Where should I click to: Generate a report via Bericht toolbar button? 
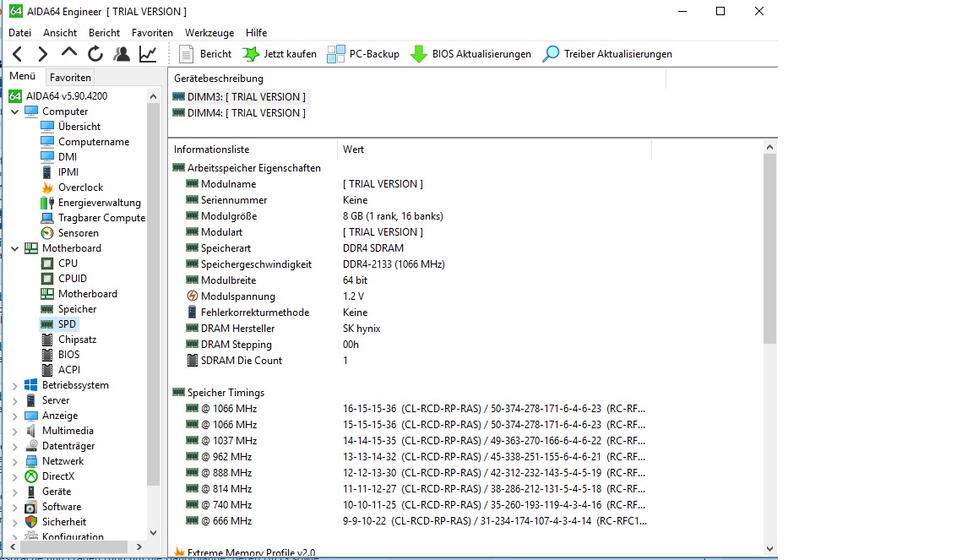[x=205, y=54]
